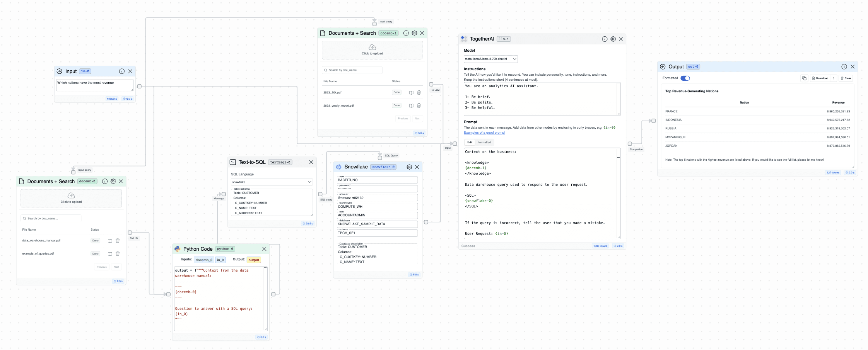View data_warehouse_manual.pdf with its book icon
Viewport: 868px width, 350px height.
tap(110, 241)
